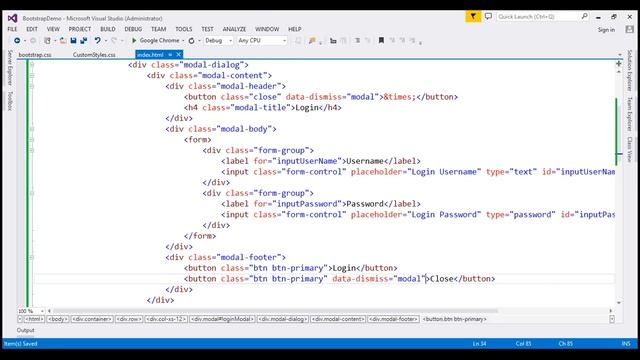Image resolution: width=640 pixels, height=360 pixels.
Task: Open the Toolbox side tab
Action: coord(10,100)
